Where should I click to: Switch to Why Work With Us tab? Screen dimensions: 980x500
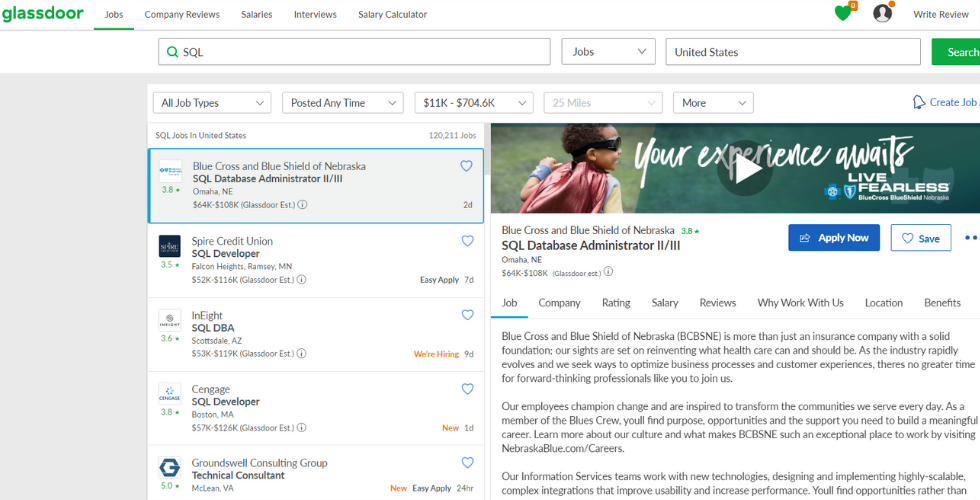(x=801, y=303)
